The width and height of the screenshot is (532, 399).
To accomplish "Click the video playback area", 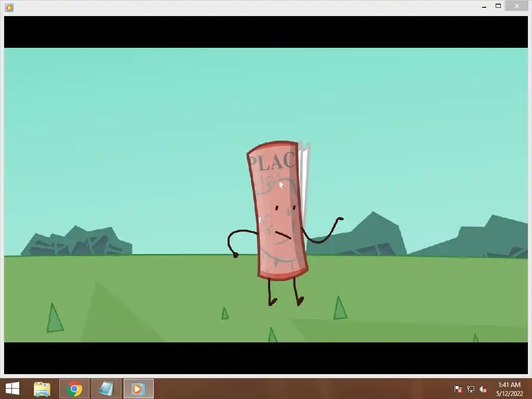I will tap(266, 195).
